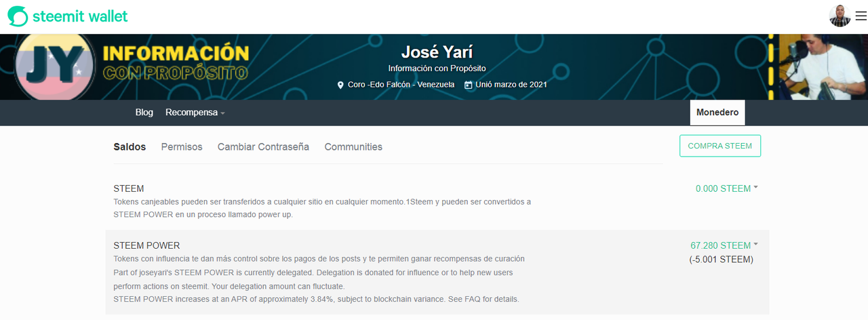Click 'Unió marzo de 2021' join date

[511, 85]
